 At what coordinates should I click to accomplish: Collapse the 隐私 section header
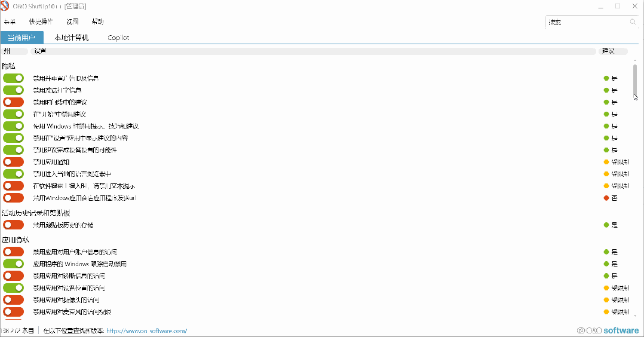pos(8,66)
